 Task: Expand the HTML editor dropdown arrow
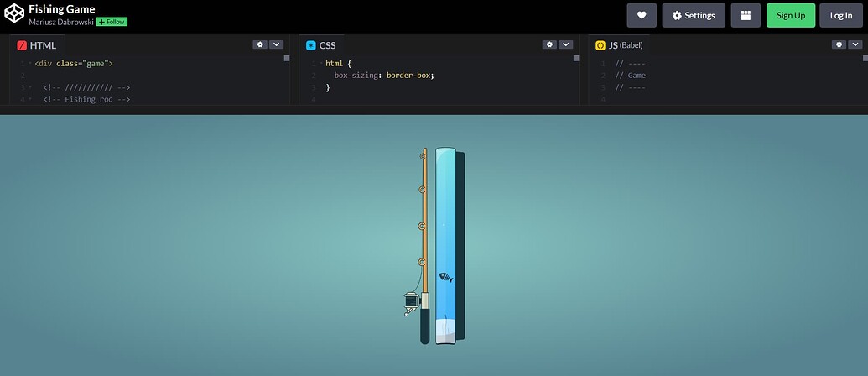pyautogui.click(x=276, y=44)
